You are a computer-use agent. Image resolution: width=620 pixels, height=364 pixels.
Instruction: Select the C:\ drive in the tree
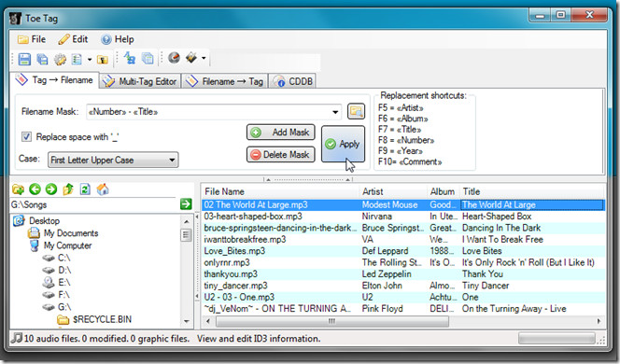tap(64, 258)
